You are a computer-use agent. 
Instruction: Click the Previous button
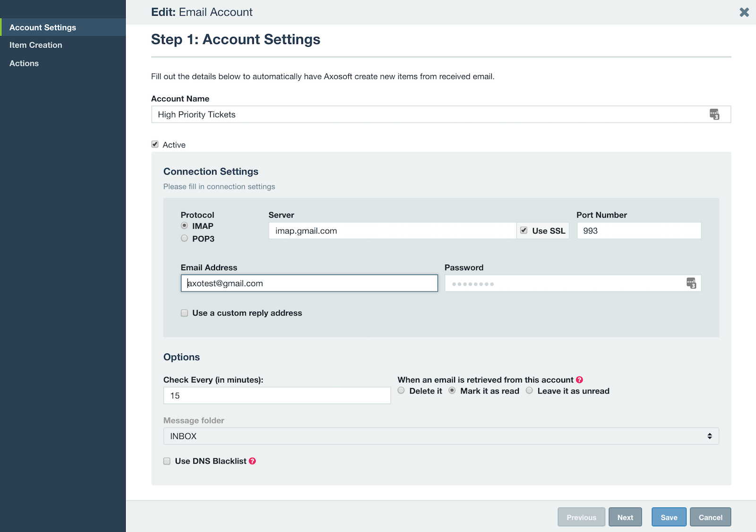(x=581, y=517)
